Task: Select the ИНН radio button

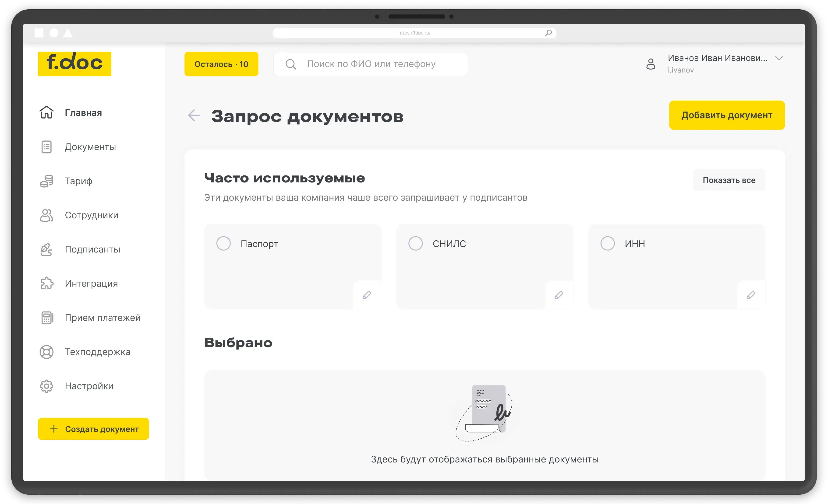Action: (608, 243)
